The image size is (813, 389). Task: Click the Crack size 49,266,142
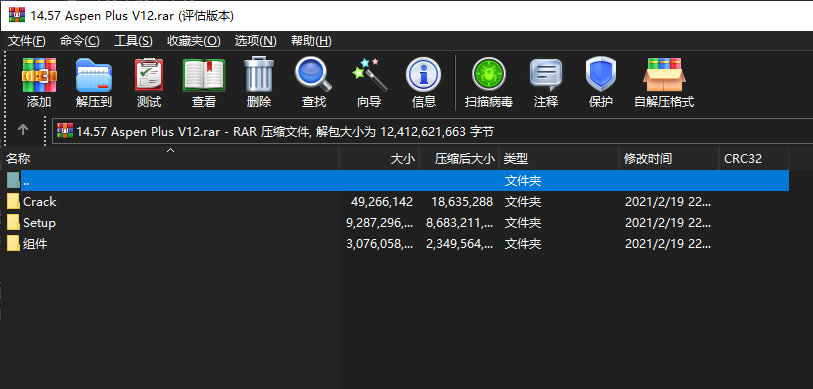point(382,202)
